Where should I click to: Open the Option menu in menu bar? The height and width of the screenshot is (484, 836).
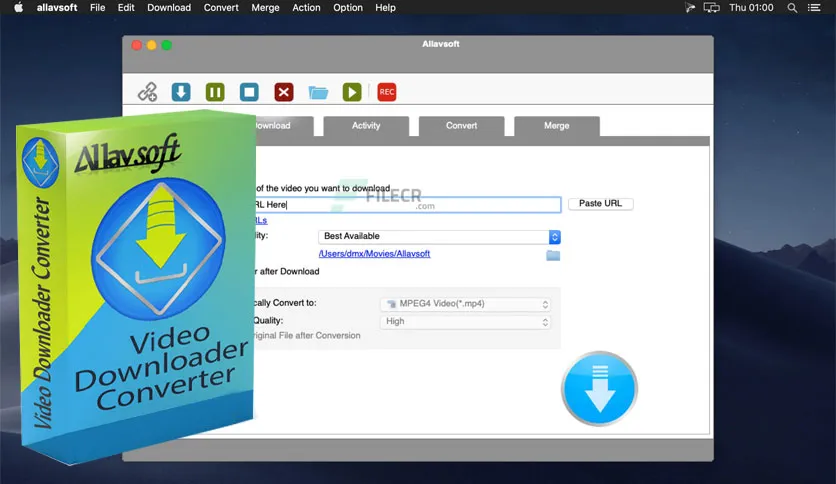pos(348,8)
